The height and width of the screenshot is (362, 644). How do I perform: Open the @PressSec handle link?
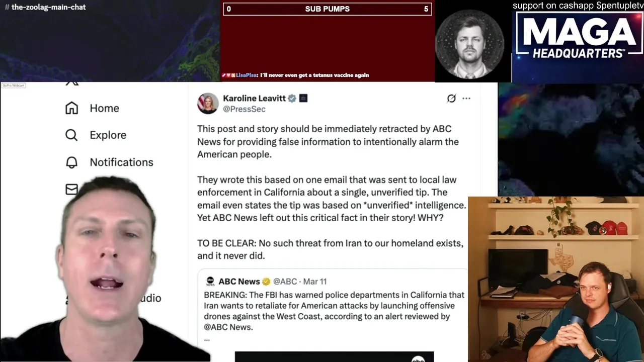pyautogui.click(x=244, y=109)
